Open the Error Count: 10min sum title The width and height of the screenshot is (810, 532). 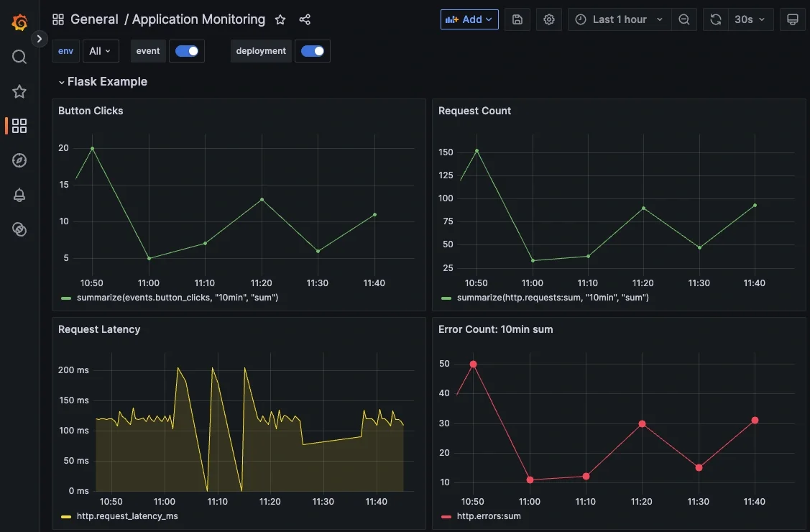point(495,329)
